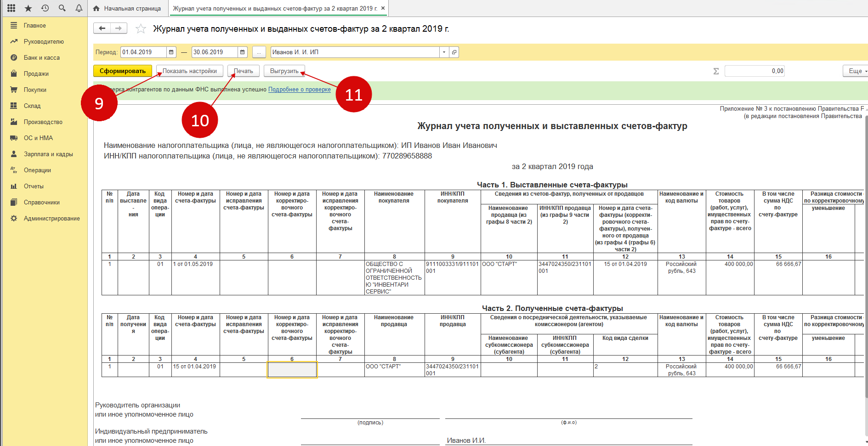Go forward with the right arrow button
868x446 pixels.
coord(119,28)
